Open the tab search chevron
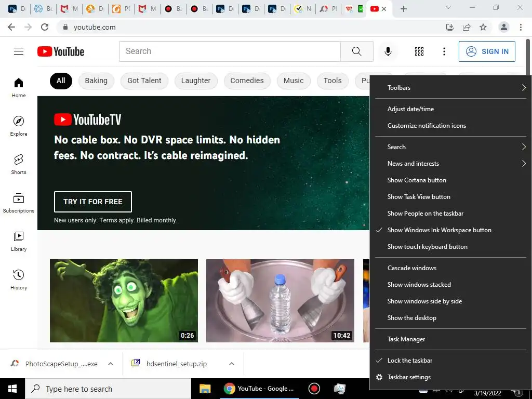Image resolution: width=532 pixels, height=399 pixels. pos(448,7)
